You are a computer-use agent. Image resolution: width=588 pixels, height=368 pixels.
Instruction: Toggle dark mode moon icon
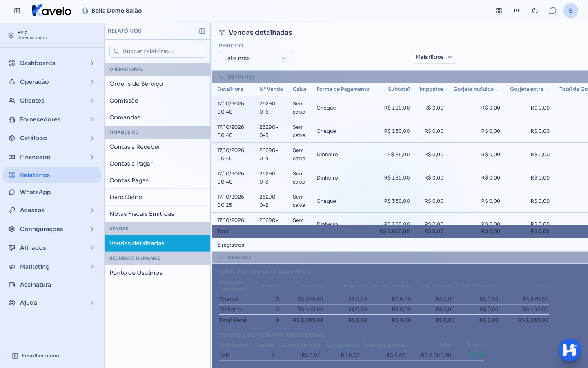(x=535, y=11)
